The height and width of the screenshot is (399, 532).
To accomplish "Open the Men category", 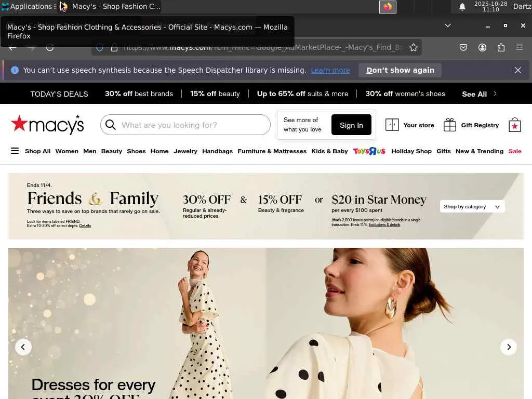I will tap(89, 151).
